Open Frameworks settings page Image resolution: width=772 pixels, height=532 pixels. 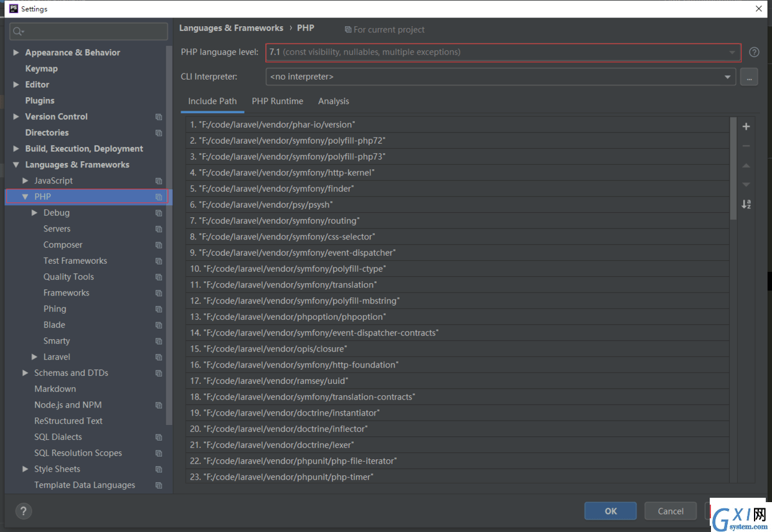point(66,293)
